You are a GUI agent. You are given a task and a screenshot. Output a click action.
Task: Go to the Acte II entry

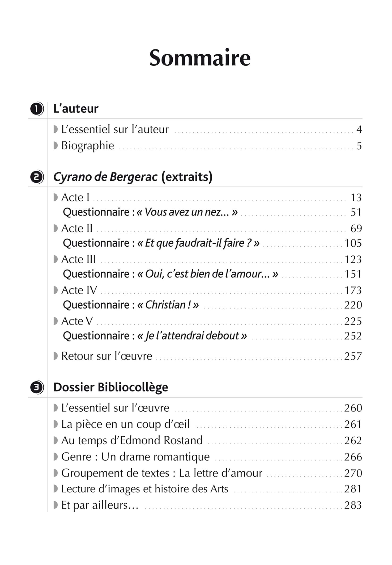[x=77, y=229]
